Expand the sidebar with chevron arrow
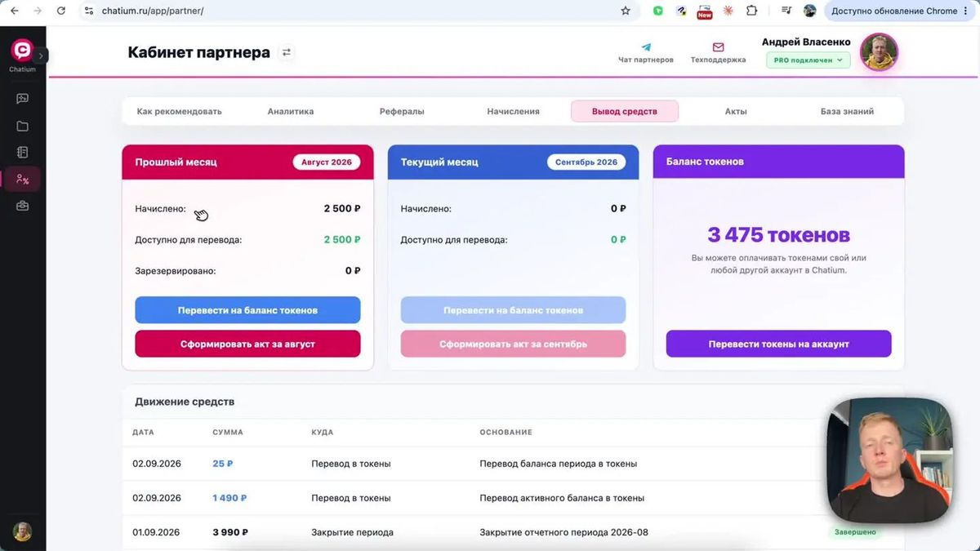Screen dimensions: 980x551 point(42,56)
